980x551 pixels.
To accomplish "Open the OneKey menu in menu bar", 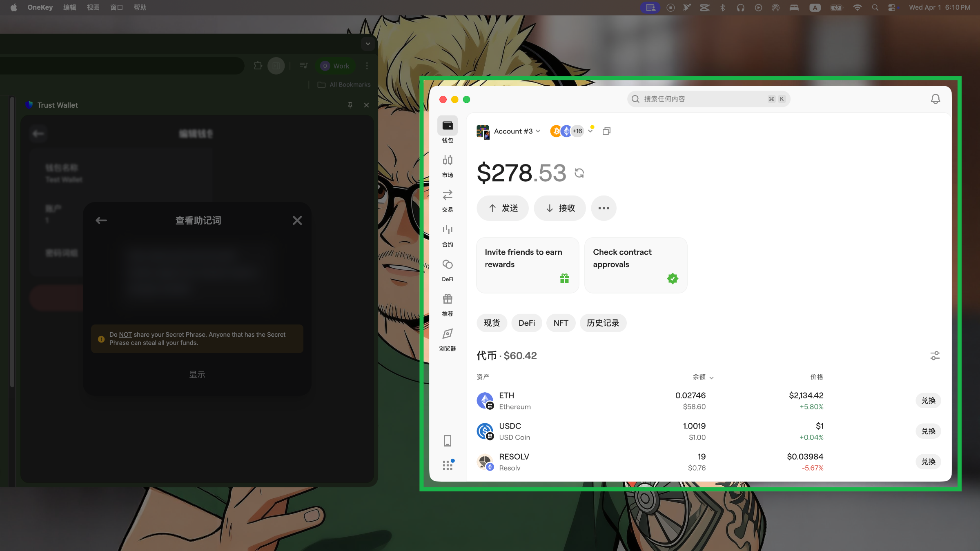I will (40, 7).
